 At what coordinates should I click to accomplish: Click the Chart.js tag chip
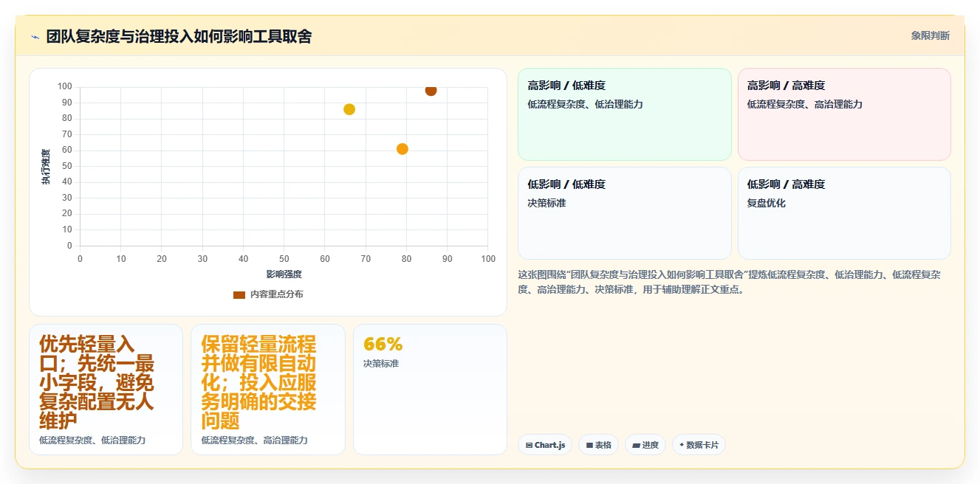click(x=545, y=445)
